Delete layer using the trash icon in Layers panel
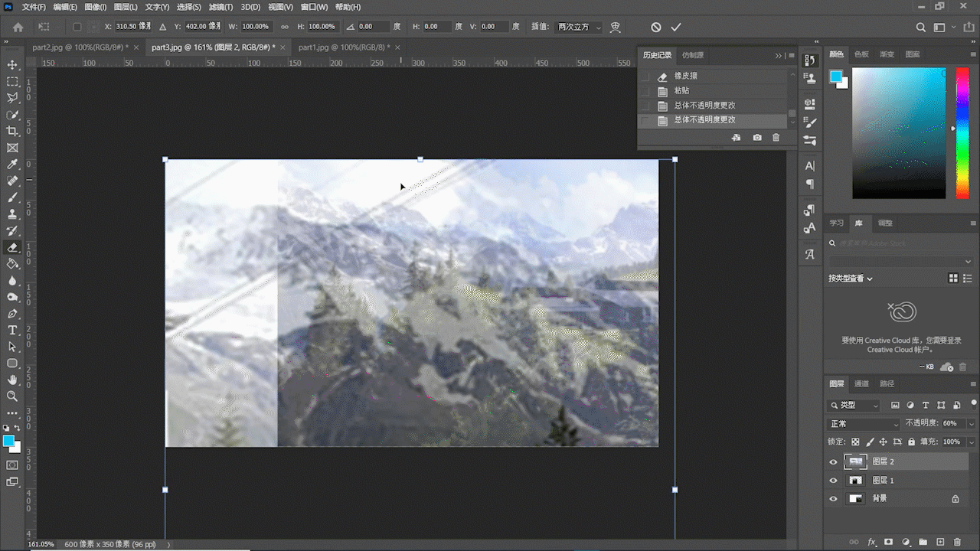 (x=962, y=542)
